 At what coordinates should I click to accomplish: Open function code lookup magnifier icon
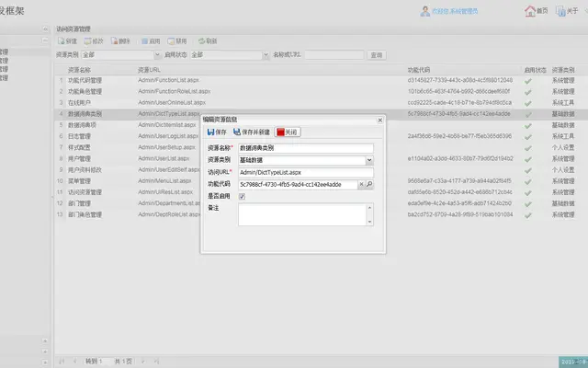369,184
